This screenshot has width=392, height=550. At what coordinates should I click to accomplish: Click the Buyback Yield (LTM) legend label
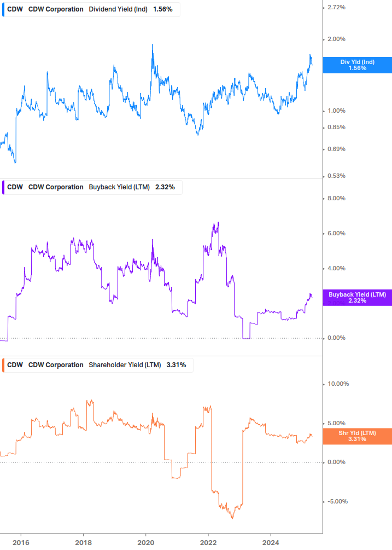click(x=119, y=187)
